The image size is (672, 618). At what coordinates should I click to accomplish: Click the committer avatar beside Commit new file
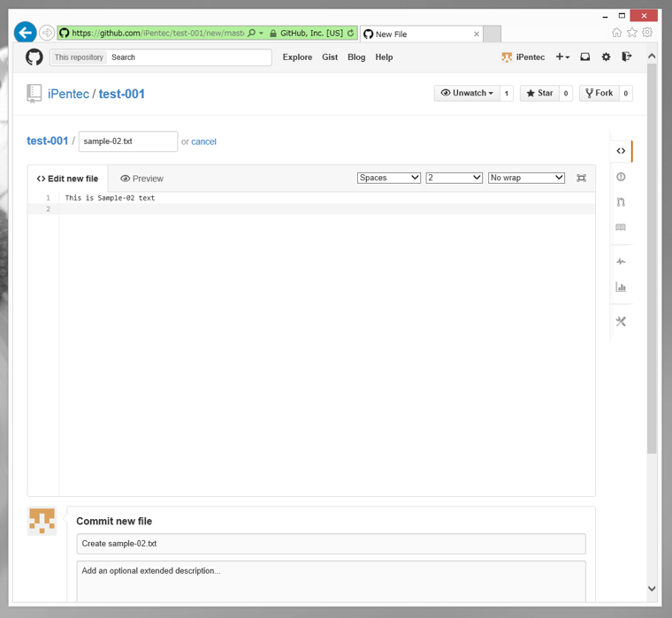42,521
